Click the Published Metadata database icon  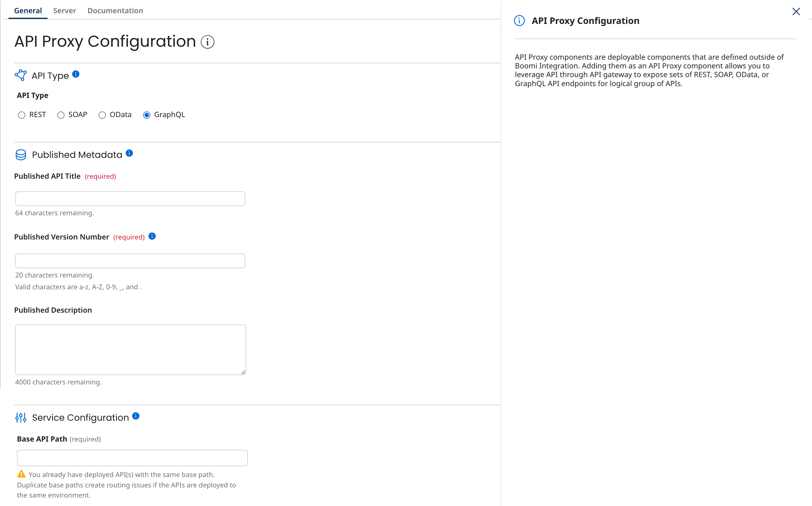(21, 155)
